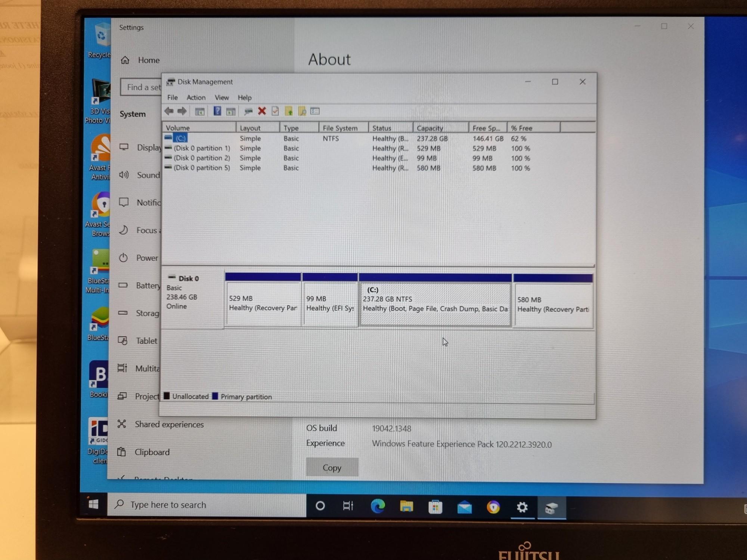Open Mail app from taskbar
This screenshot has height=560, width=747.
tap(464, 507)
